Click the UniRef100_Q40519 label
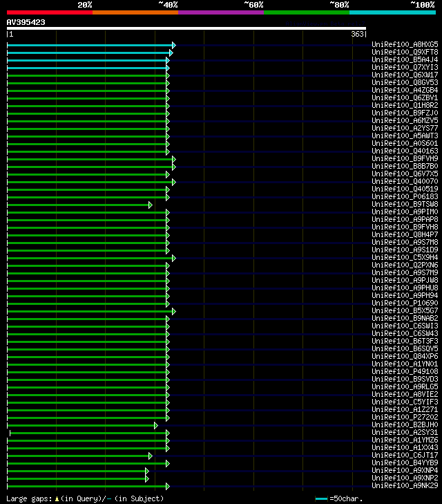This screenshot has width=442, height=504. click(x=405, y=189)
